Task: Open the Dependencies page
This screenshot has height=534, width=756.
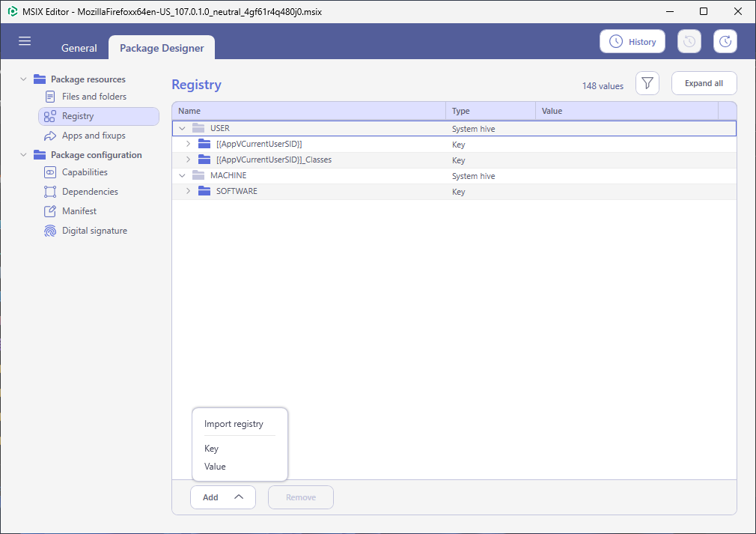Action: click(x=90, y=192)
